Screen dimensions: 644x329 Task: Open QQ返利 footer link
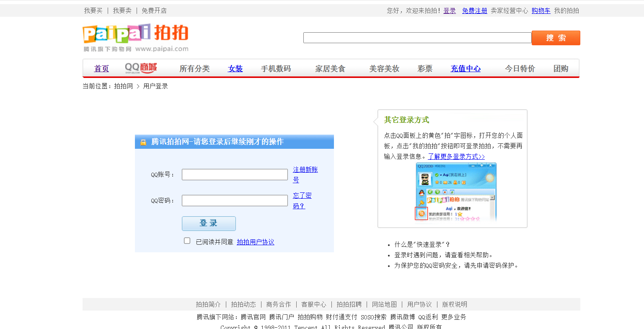click(428, 317)
